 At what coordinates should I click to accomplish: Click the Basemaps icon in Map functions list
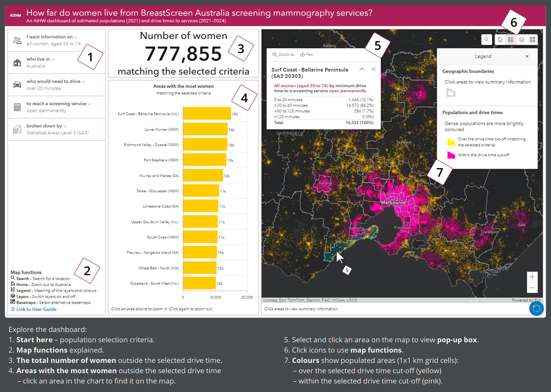[13, 302]
